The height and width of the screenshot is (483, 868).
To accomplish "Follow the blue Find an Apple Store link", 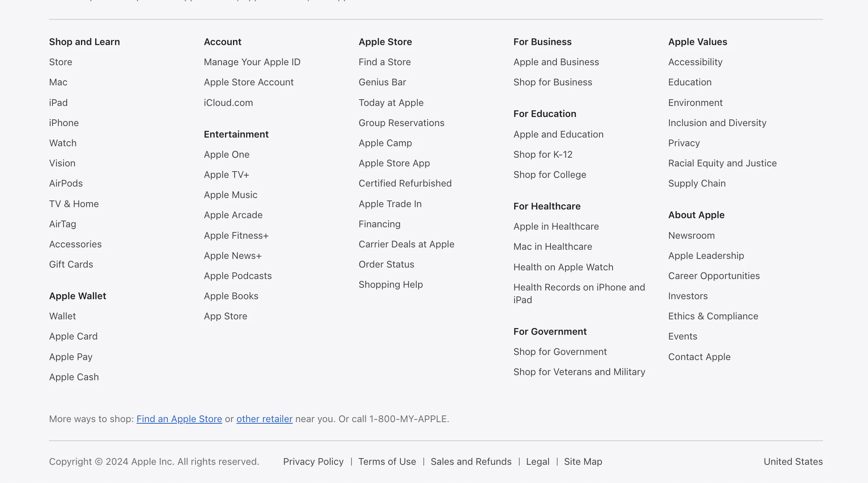I will point(179,419).
